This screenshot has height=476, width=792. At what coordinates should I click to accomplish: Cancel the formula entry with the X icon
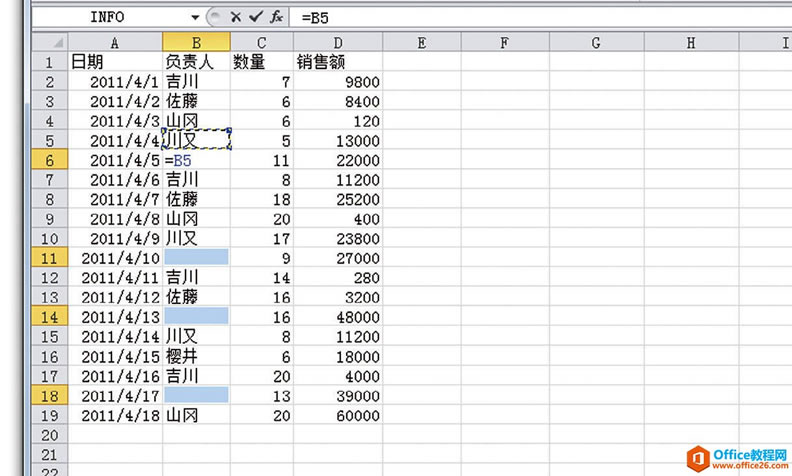235,17
